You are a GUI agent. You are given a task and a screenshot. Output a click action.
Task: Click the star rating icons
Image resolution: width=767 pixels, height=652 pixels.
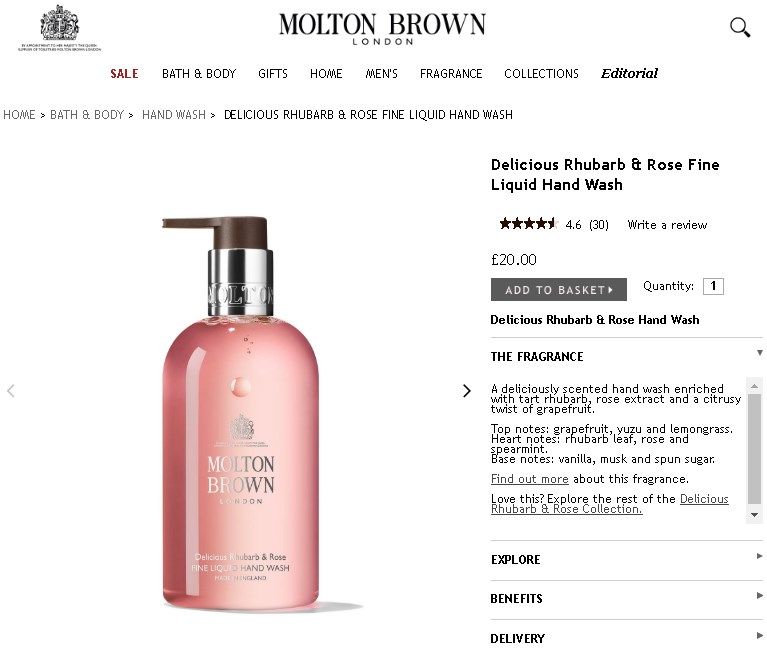pyautogui.click(x=528, y=224)
